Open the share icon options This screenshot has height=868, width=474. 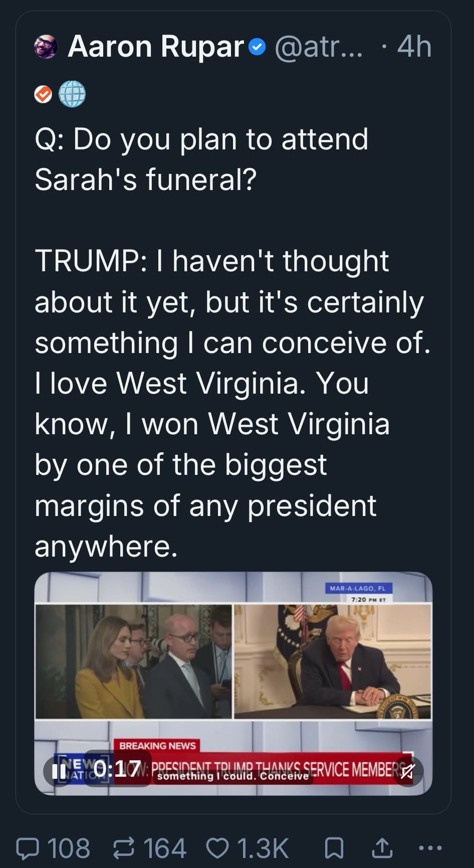coord(382,848)
